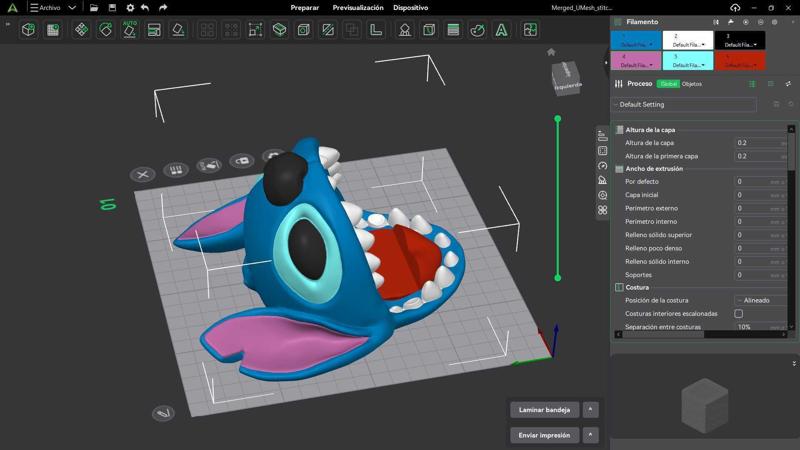Click the add cube icon in toolbar
The height and width of the screenshot is (450, 800).
click(x=29, y=30)
